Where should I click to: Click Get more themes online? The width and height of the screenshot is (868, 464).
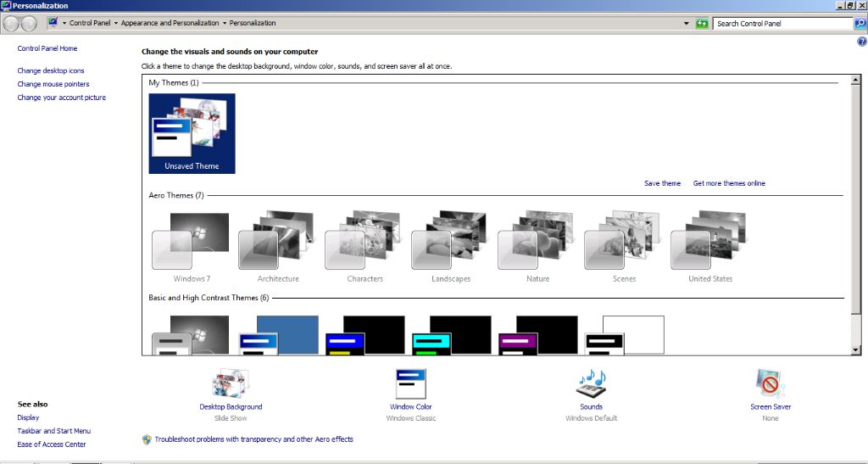click(729, 183)
